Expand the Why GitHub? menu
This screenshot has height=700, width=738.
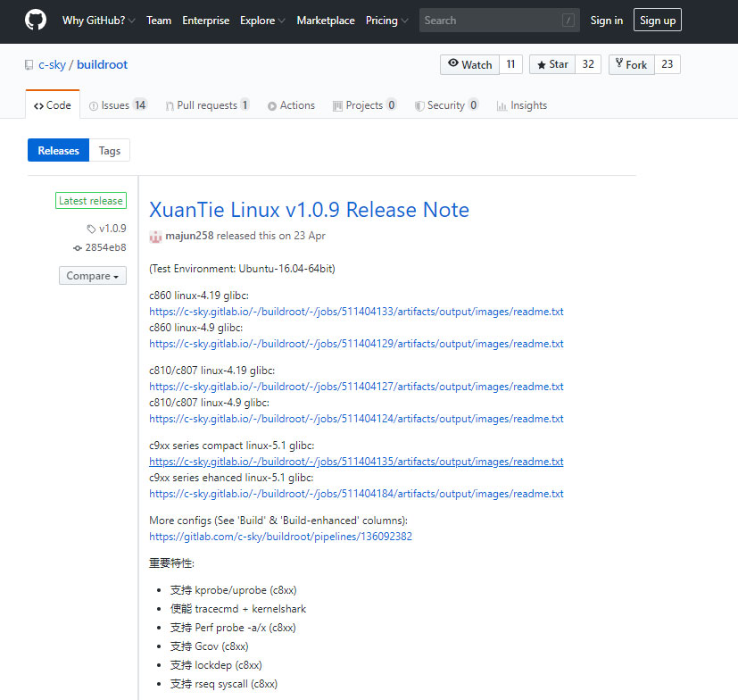point(98,21)
